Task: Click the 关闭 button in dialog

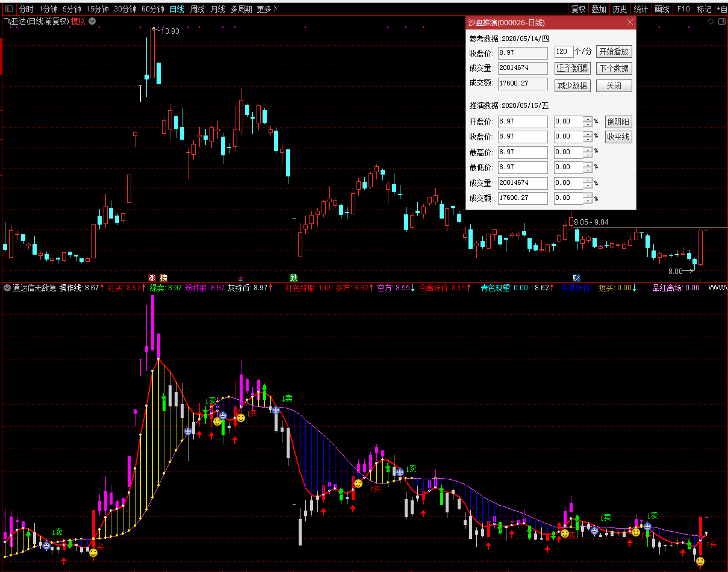Action: (x=614, y=86)
